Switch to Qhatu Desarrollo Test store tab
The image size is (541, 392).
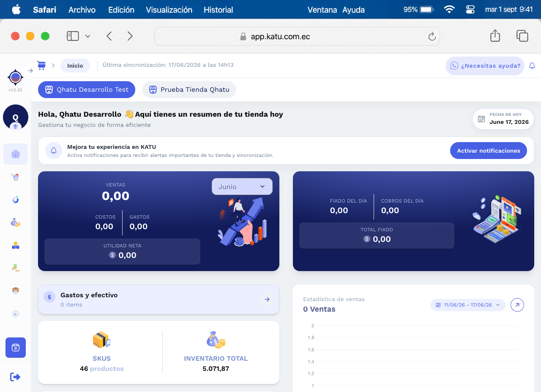87,90
